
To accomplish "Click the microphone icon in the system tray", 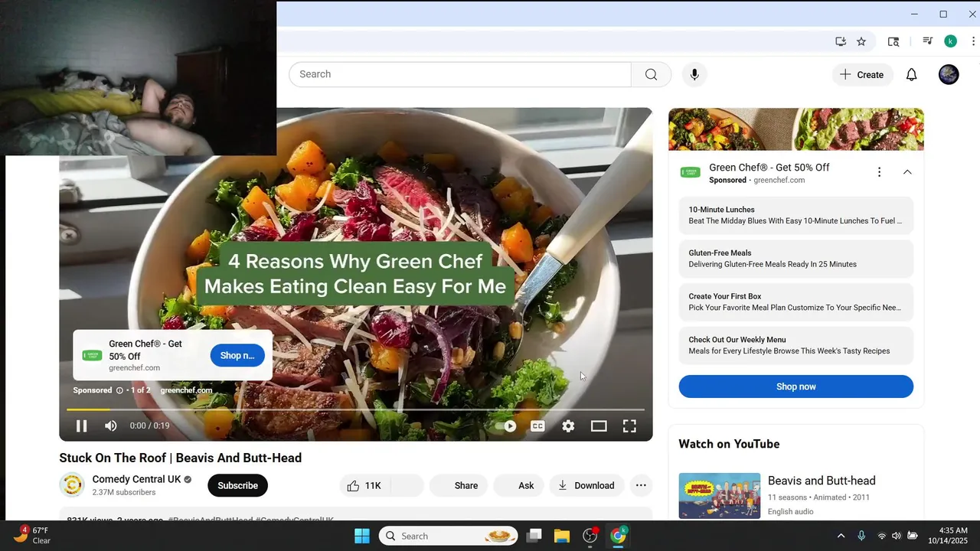I will (861, 536).
